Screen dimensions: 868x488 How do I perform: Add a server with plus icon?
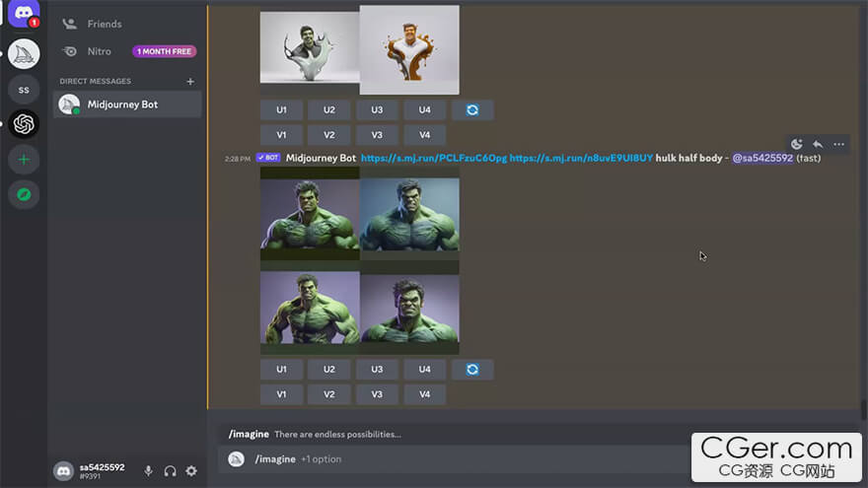pyautogui.click(x=24, y=160)
